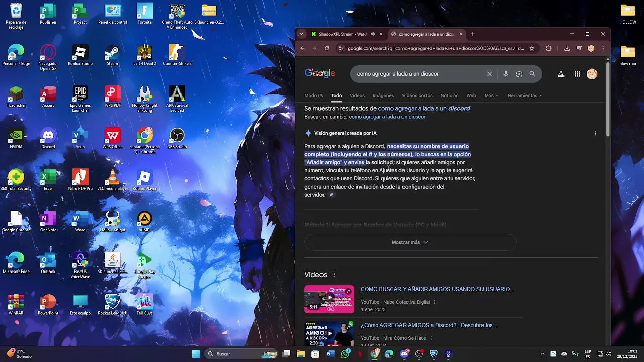Screen dimensions: 644x362
Task: Select the Modo IA search tab
Action: pos(313,95)
